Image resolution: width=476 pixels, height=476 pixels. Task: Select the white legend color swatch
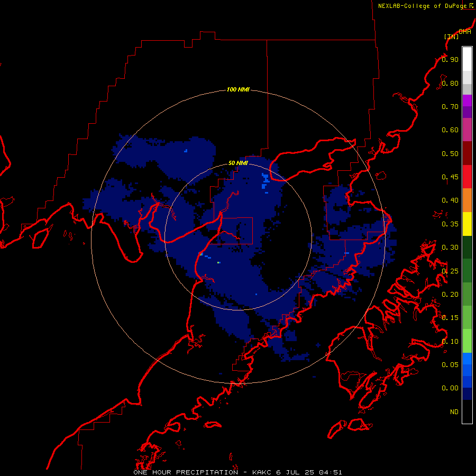coord(467,59)
